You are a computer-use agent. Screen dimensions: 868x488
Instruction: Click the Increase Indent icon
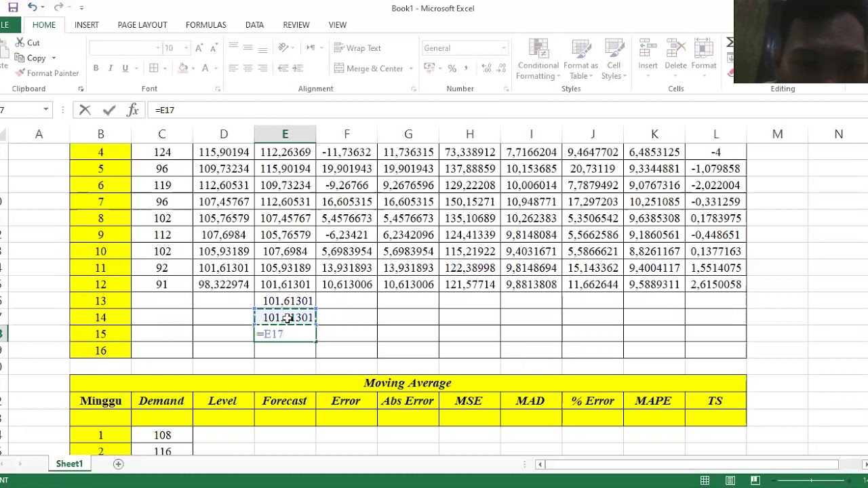click(x=298, y=68)
